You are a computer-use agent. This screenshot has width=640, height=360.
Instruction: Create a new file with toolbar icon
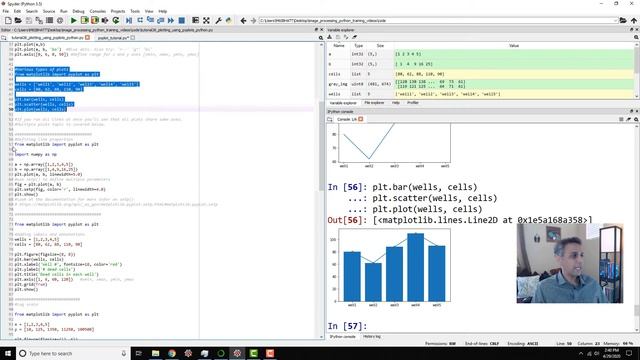point(8,20)
